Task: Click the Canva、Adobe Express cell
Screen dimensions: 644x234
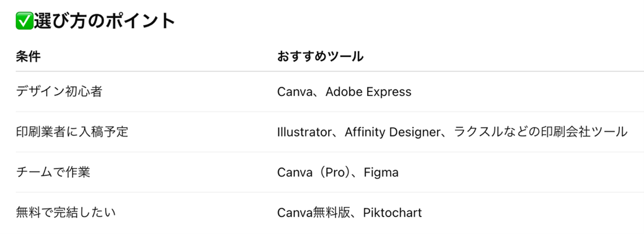Action: (x=344, y=91)
